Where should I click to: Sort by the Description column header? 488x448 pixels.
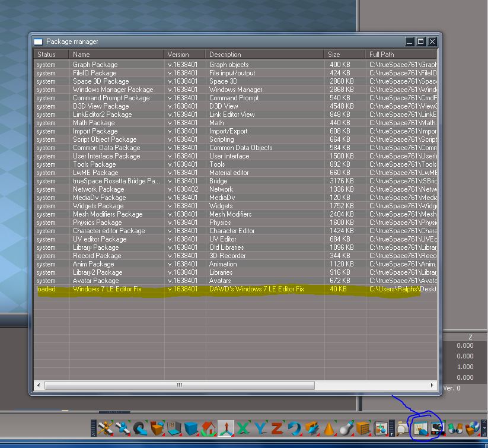pyautogui.click(x=264, y=54)
